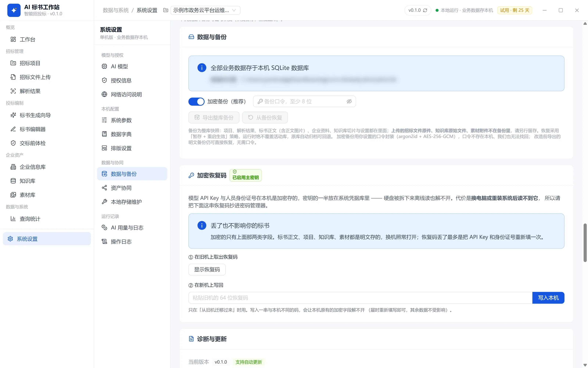Launch 标书生成向导 sparkle icon
The image size is (588, 368).
(x=13, y=115)
